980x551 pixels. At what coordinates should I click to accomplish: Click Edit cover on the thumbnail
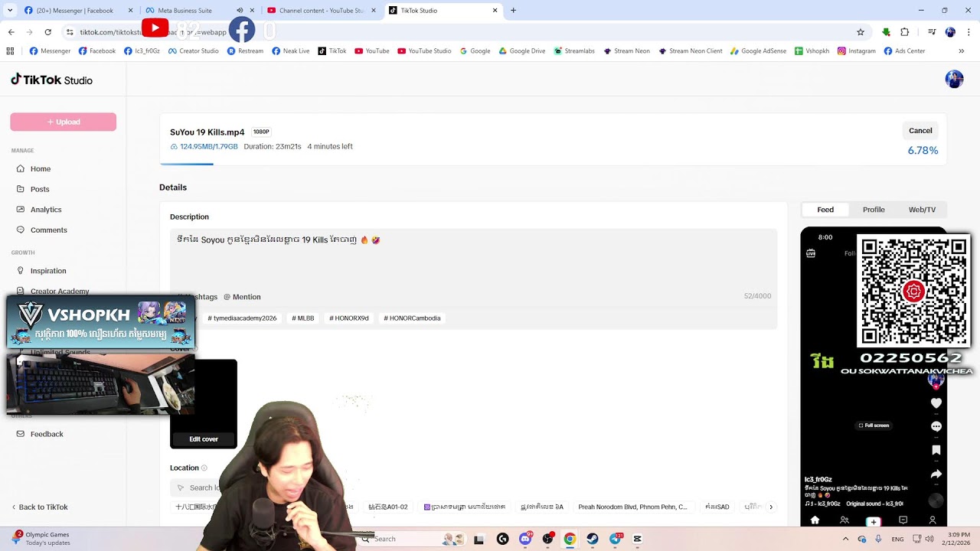tap(204, 439)
